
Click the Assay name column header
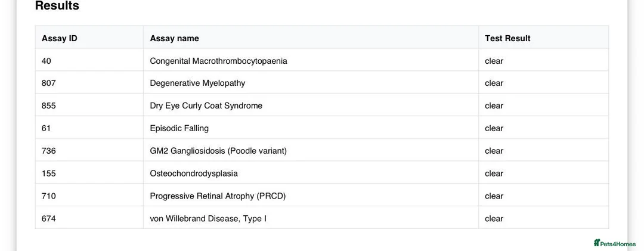click(174, 38)
